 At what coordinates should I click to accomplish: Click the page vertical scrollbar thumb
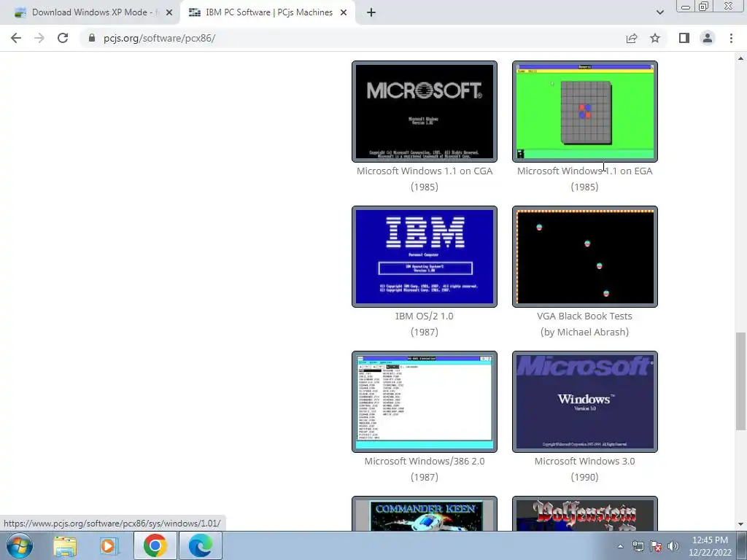tap(740, 381)
